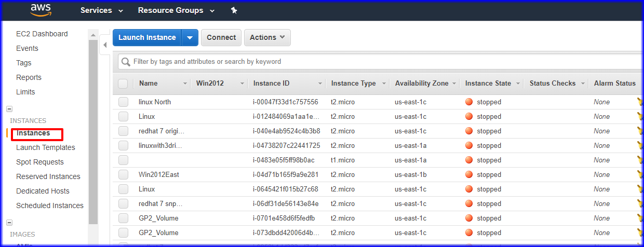Click the Launch Instance button

click(147, 37)
